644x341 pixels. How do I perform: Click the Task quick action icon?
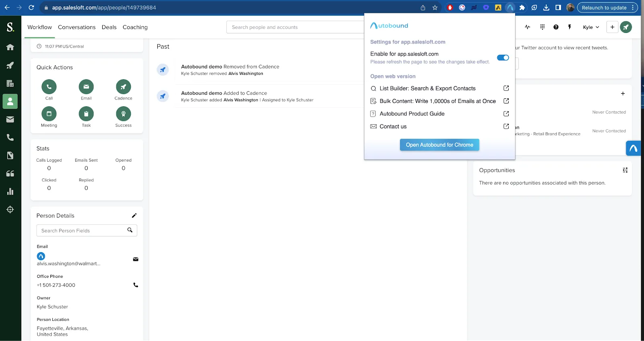point(86,114)
